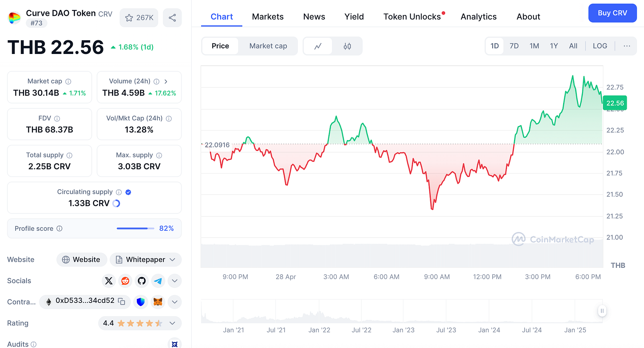
Task: Toggle the LOG scale option
Action: (600, 46)
